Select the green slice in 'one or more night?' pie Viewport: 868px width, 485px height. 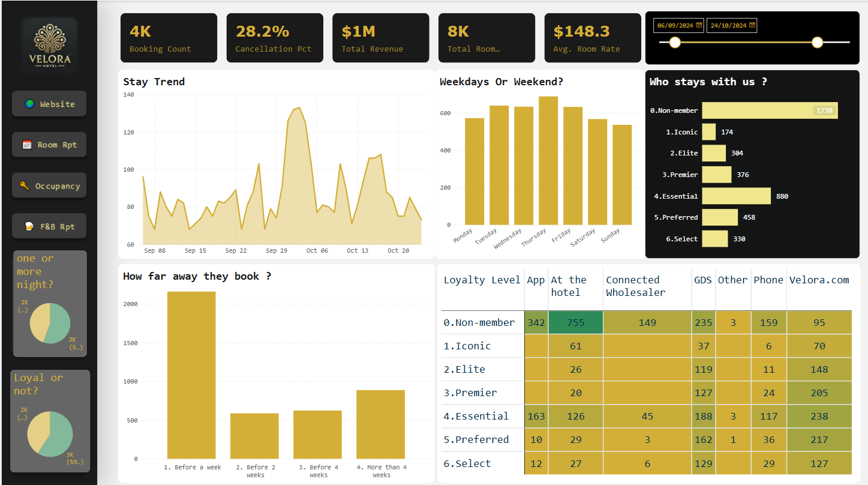click(x=60, y=324)
